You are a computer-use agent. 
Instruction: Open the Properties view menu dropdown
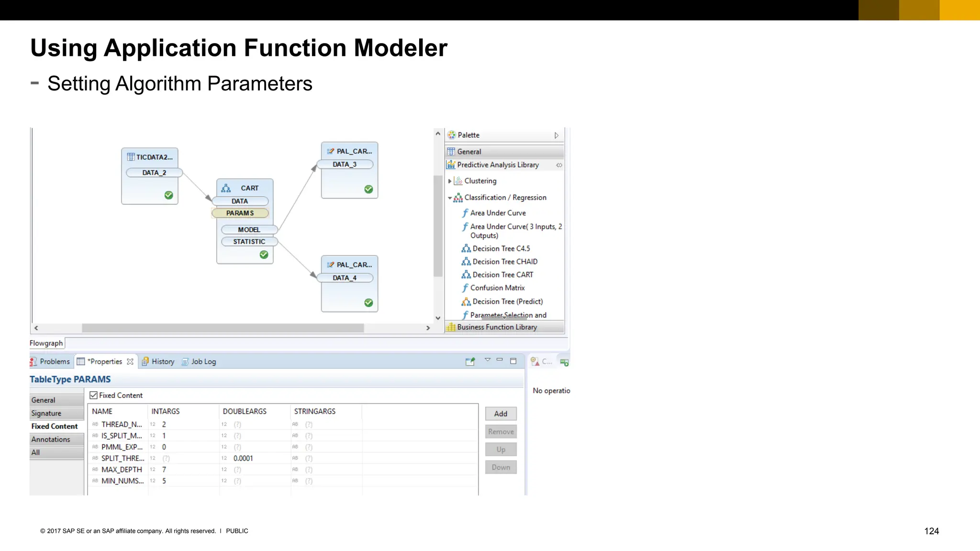(487, 360)
